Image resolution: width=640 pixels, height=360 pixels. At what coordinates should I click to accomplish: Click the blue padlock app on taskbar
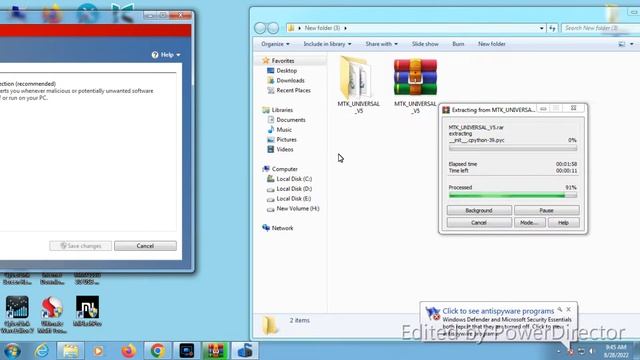(x=245, y=351)
